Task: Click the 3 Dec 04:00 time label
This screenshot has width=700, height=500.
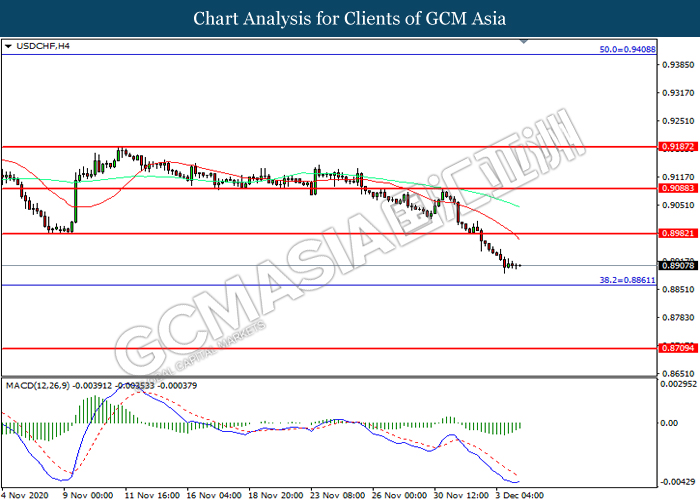Action: click(x=520, y=495)
